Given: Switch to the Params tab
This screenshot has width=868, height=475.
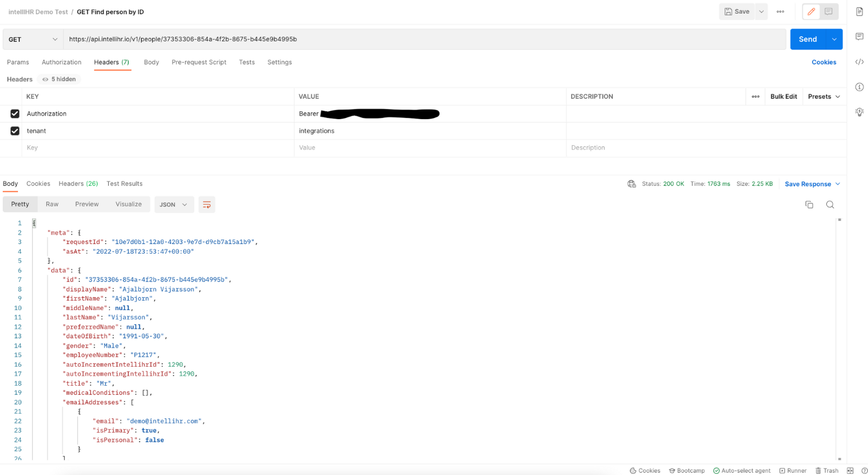Looking at the screenshot, I should coord(18,62).
